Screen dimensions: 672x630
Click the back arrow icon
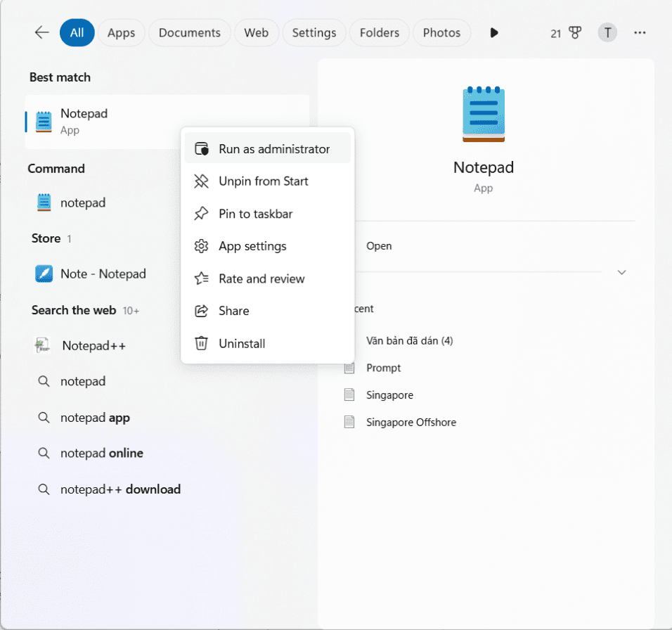pos(41,32)
